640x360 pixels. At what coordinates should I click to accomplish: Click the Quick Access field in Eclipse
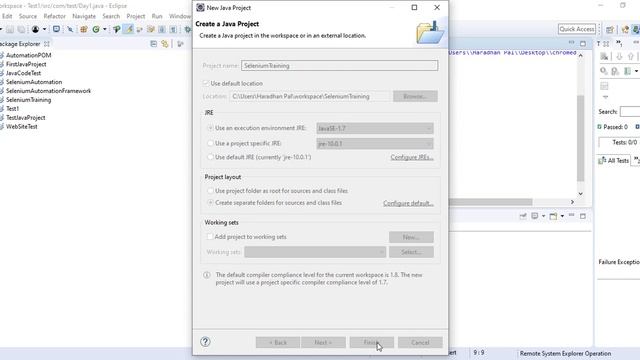[x=577, y=29]
